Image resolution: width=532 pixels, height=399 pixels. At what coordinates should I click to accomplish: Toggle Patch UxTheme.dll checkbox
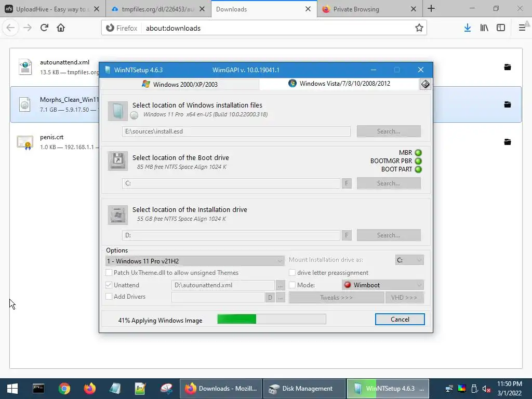[x=109, y=272]
